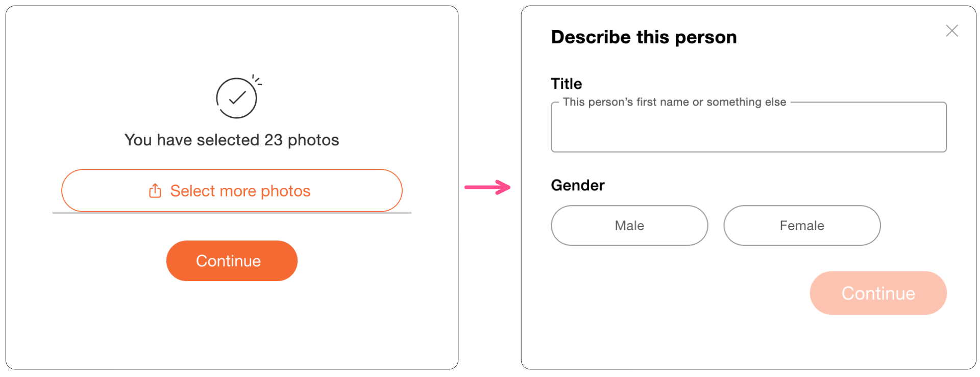This screenshot has height=377, width=980.
Task: Click the grey divider line under Select more photos
Action: click(232, 213)
